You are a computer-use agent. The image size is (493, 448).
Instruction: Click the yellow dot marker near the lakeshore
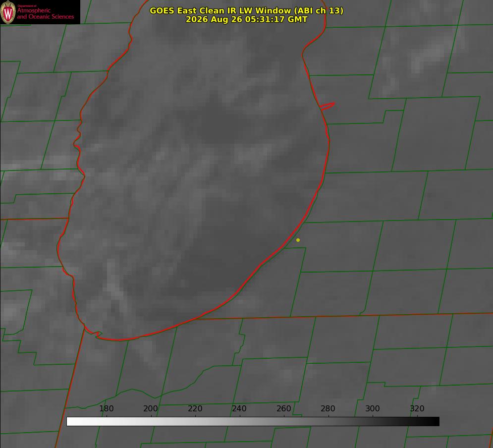click(x=298, y=240)
